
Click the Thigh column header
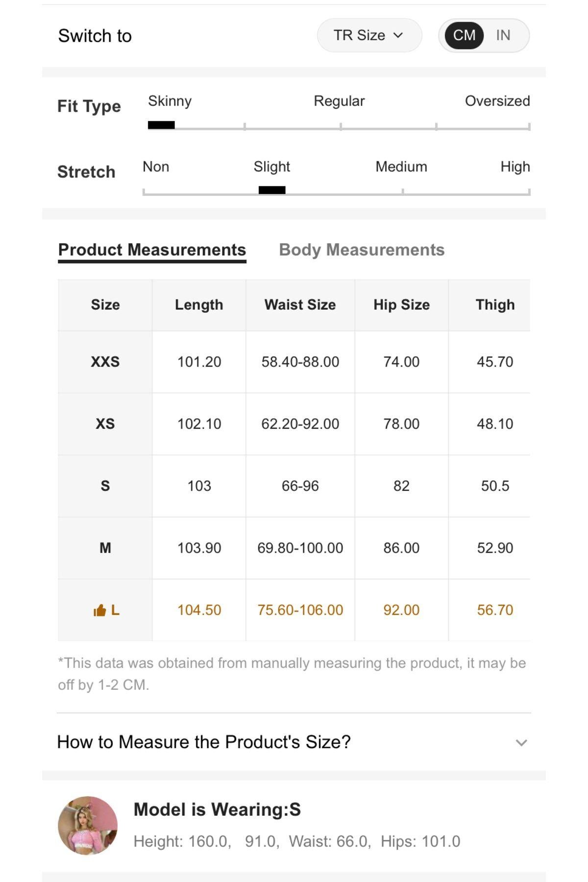tap(495, 305)
